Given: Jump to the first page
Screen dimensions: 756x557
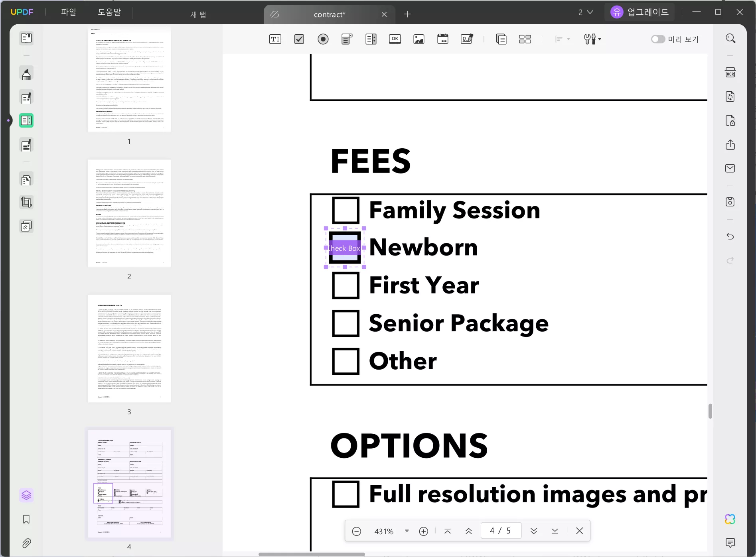Looking at the screenshot, I should coord(448,531).
